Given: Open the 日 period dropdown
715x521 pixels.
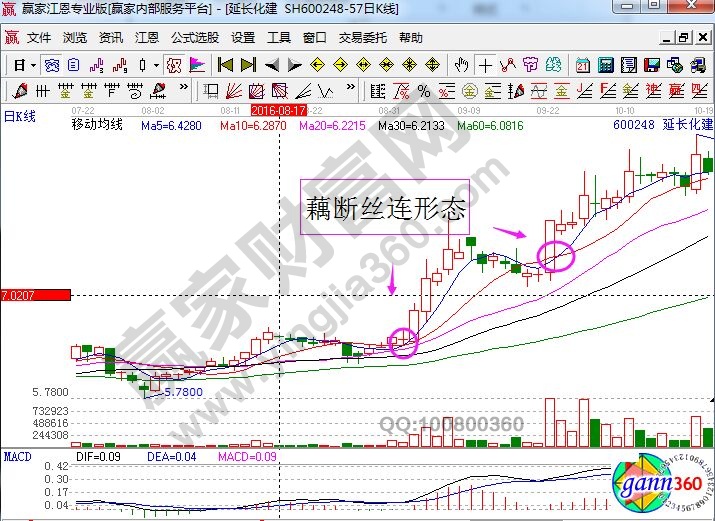Looking at the screenshot, I should (24, 65).
